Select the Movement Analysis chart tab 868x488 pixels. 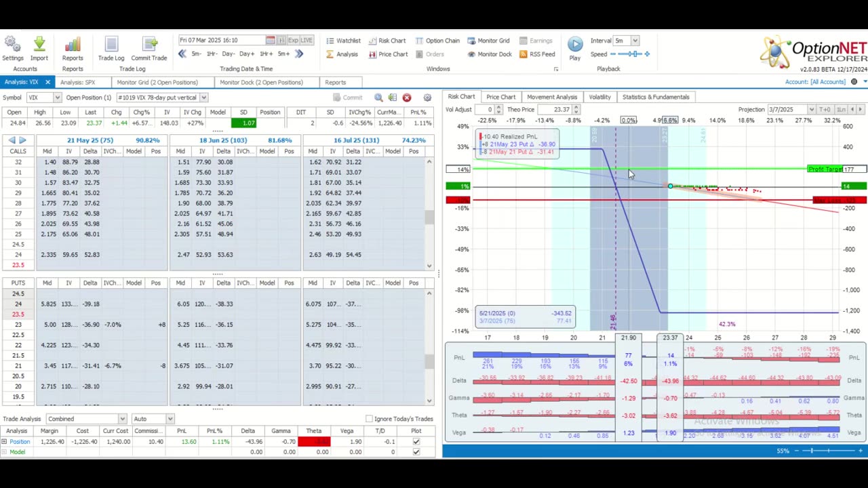[552, 97]
